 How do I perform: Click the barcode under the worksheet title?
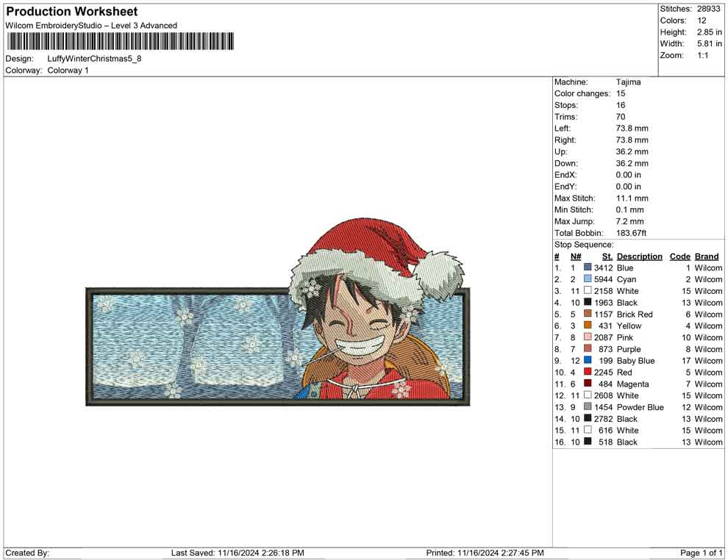[120, 41]
